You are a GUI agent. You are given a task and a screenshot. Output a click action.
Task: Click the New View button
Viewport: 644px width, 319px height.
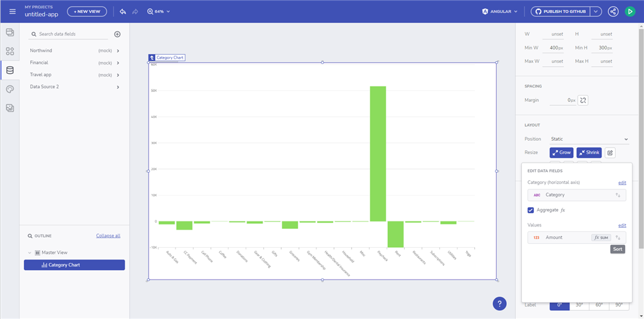point(86,11)
